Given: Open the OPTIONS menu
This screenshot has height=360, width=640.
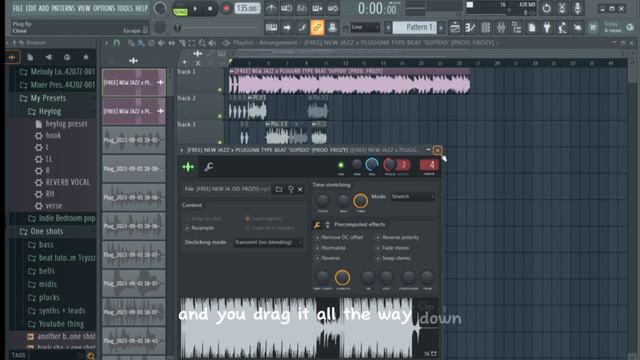Looking at the screenshot, I should point(104,8).
